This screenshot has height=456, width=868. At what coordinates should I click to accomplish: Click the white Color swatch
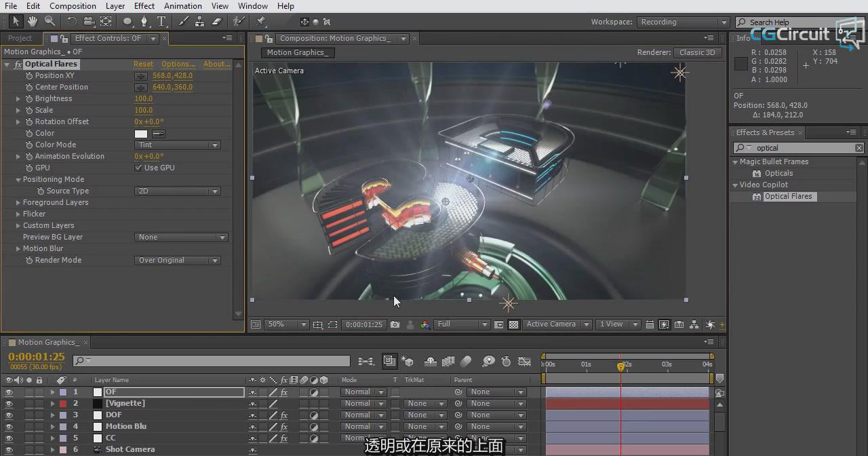pyautogui.click(x=140, y=134)
